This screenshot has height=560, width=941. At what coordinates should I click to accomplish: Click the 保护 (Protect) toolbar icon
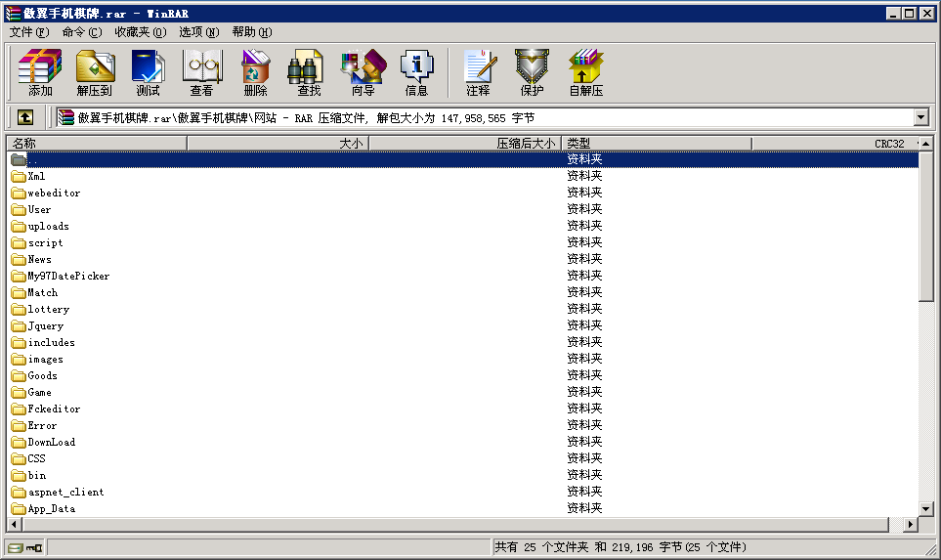(532, 72)
